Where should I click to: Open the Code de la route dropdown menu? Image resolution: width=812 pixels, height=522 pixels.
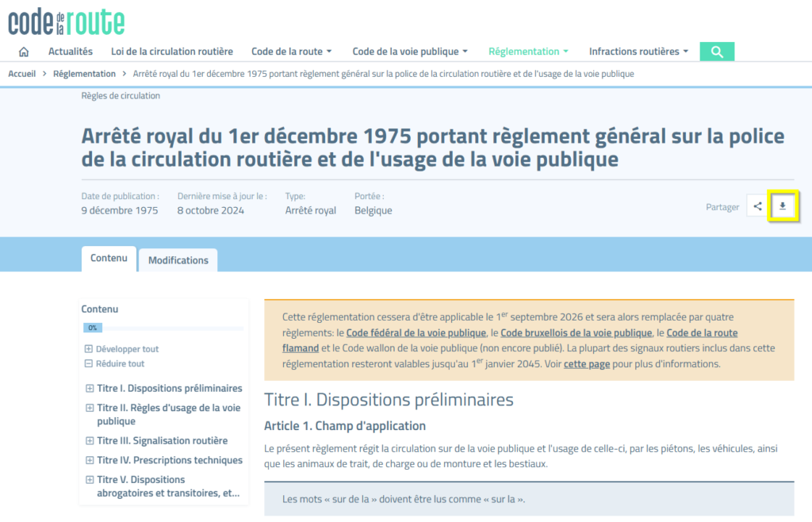click(292, 52)
